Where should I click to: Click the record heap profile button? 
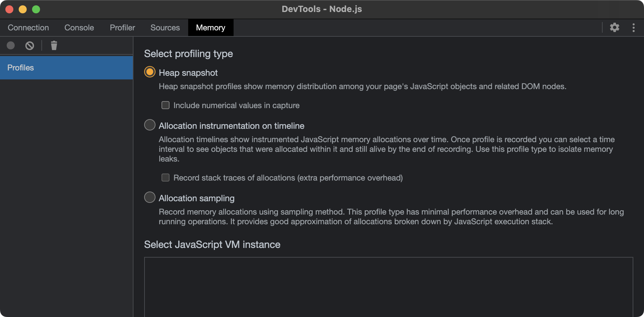(x=11, y=45)
